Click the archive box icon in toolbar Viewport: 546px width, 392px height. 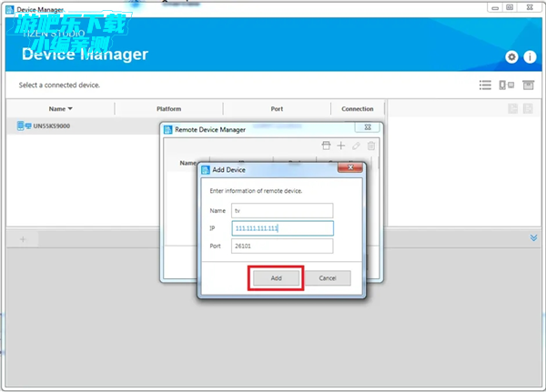pyautogui.click(x=526, y=85)
